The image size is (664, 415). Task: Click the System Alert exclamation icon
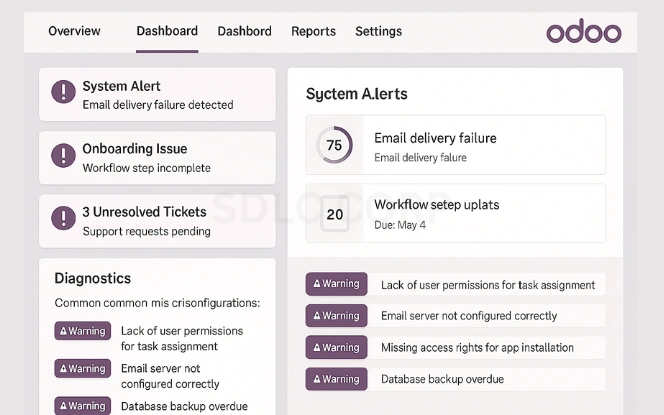[64, 92]
